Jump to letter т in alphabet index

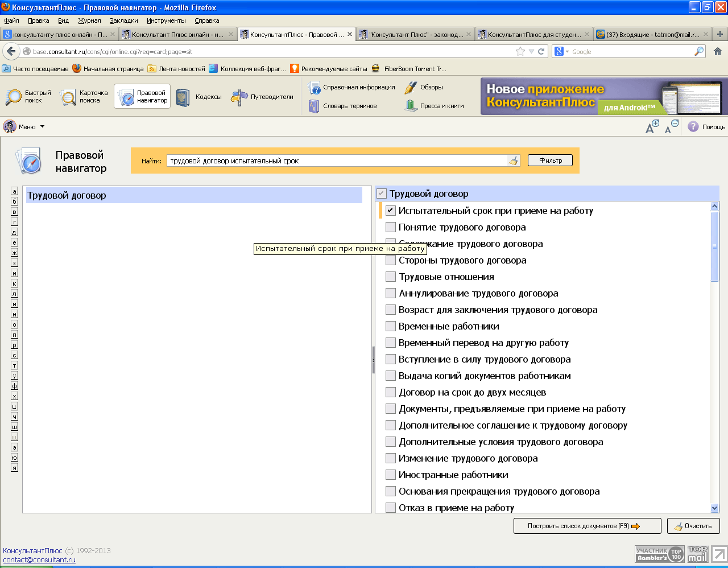point(15,365)
